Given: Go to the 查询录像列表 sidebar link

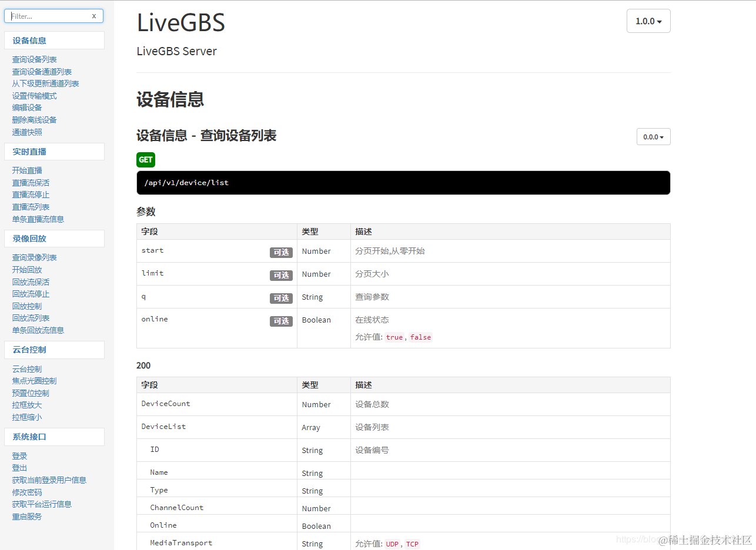Looking at the screenshot, I should tap(35, 257).
